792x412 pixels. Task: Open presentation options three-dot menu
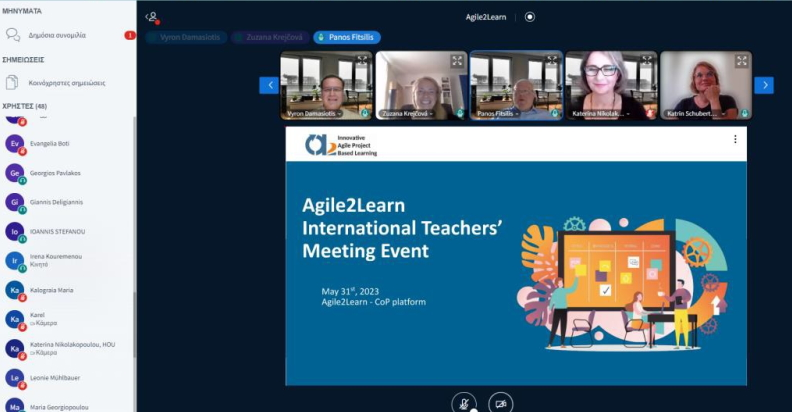(x=735, y=139)
